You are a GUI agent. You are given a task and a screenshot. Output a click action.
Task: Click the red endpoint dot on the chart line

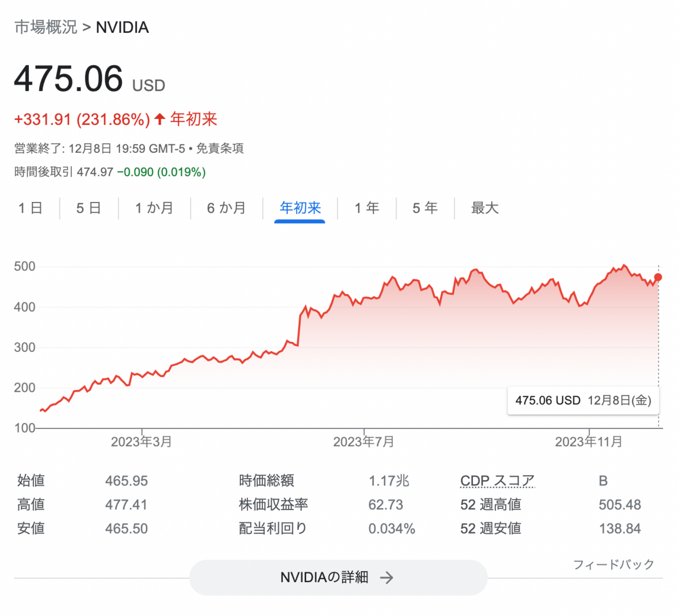657,277
